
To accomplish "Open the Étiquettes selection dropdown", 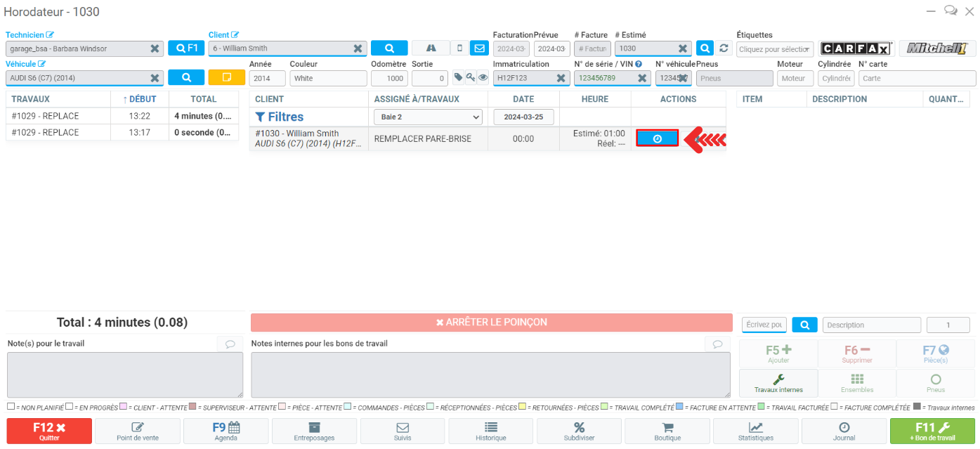I will tap(775, 49).
